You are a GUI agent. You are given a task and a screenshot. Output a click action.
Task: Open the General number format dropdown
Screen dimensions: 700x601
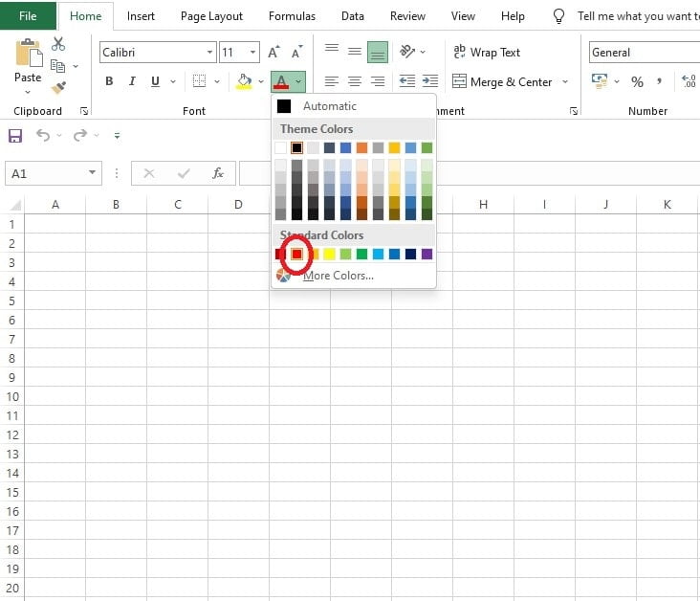pyautogui.click(x=645, y=53)
